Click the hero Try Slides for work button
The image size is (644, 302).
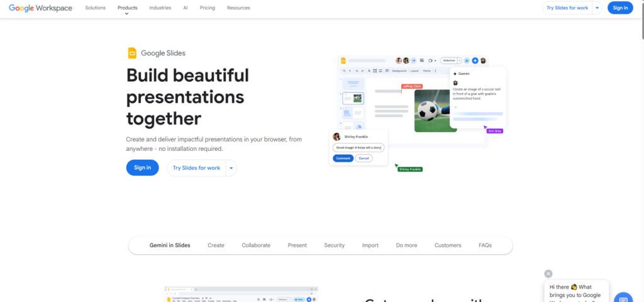tap(196, 168)
